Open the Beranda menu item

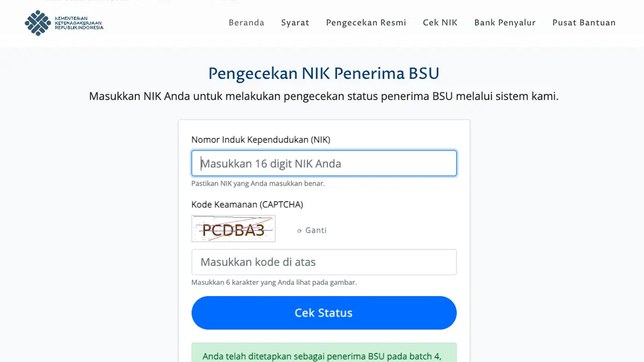[246, 23]
